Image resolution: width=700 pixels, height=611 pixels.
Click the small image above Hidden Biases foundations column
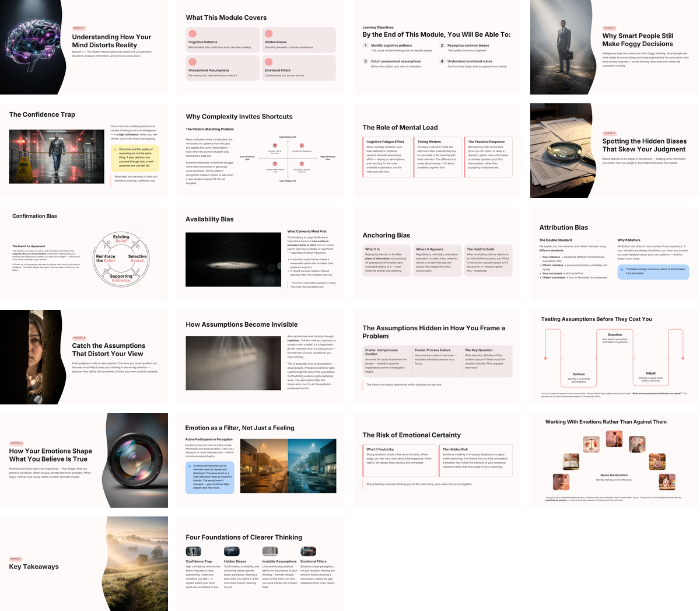(232, 551)
